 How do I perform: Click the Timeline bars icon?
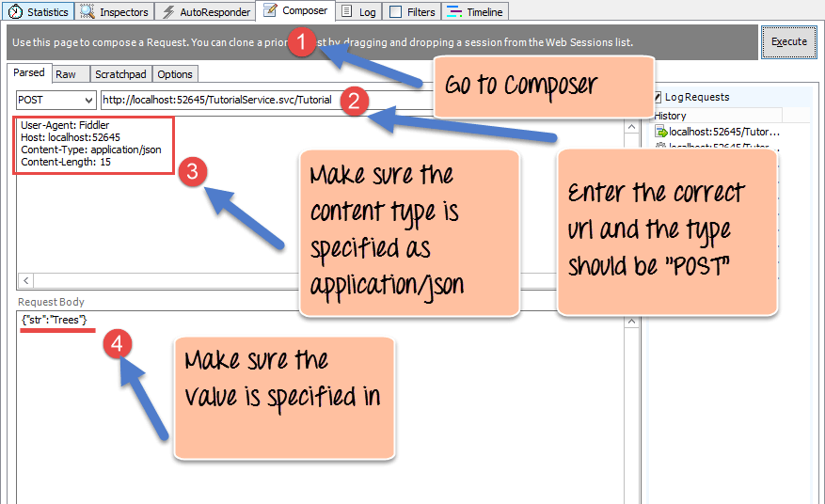pyautogui.click(x=454, y=12)
